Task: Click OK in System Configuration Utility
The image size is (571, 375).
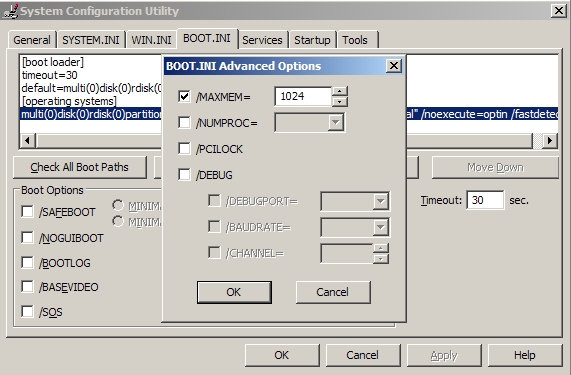Action: 282,355
